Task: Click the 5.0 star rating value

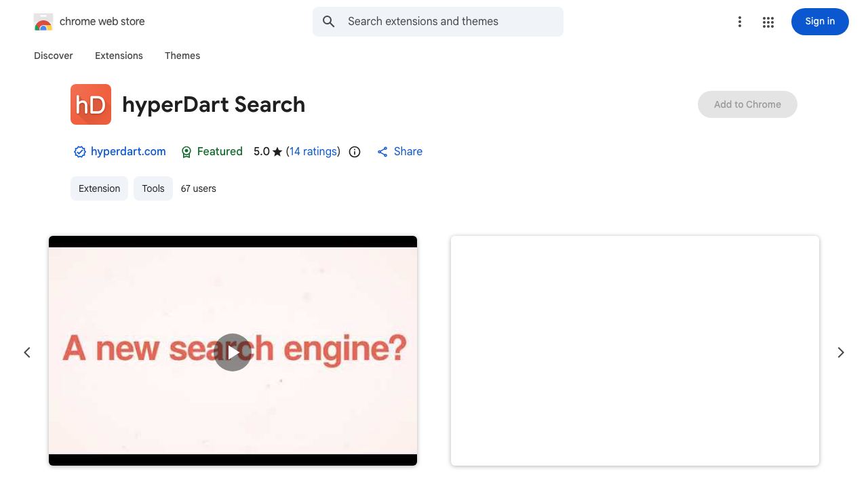Action: pos(262,152)
